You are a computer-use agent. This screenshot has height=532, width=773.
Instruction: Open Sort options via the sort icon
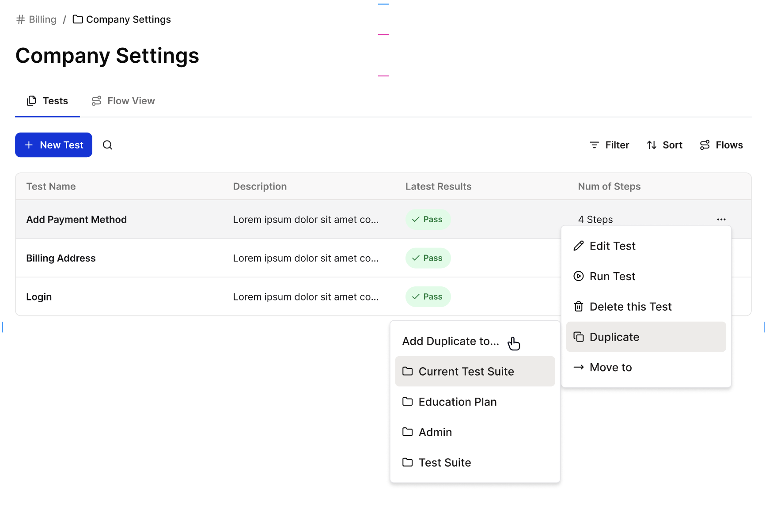coord(652,145)
